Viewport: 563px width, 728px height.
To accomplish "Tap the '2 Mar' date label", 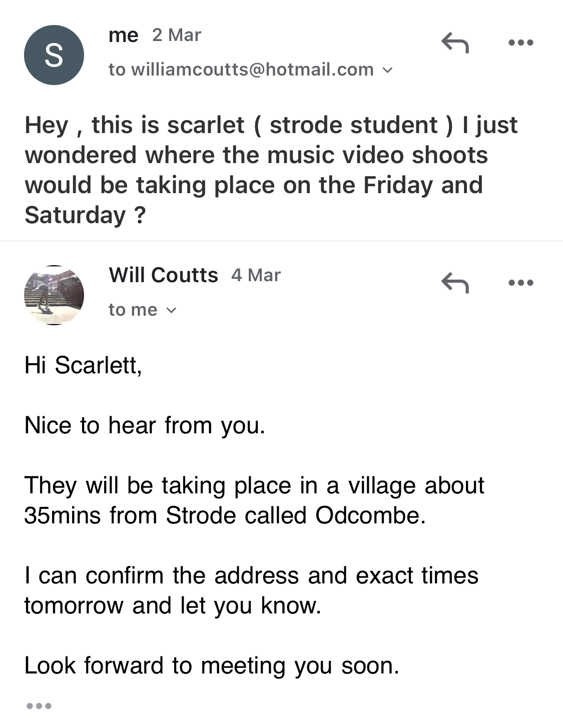I will click(177, 36).
